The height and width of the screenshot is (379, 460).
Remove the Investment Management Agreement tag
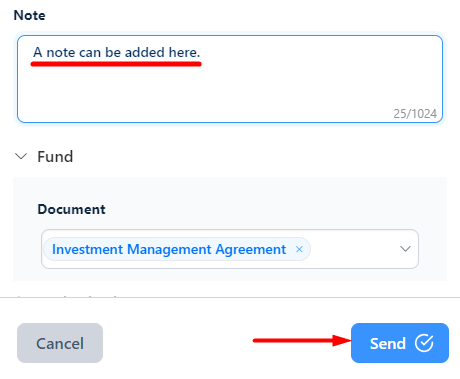tap(299, 249)
